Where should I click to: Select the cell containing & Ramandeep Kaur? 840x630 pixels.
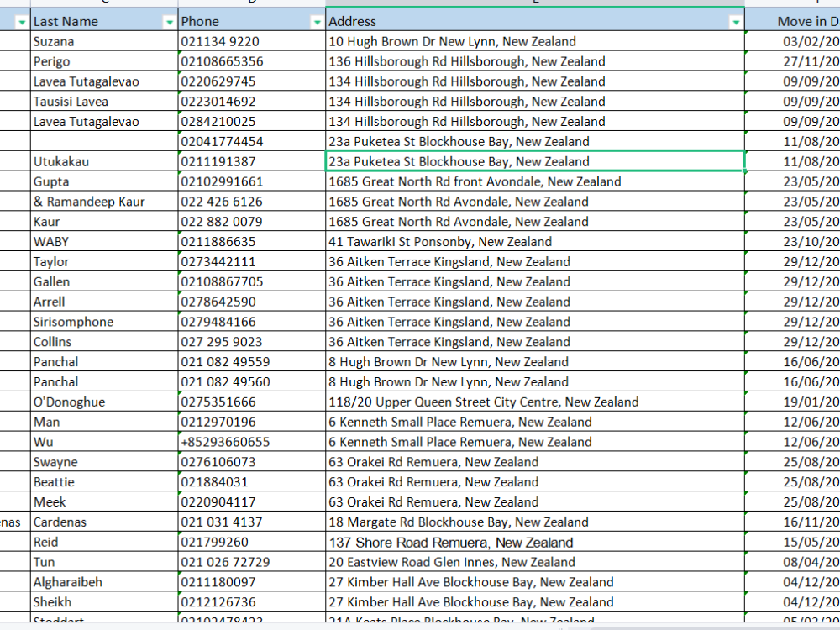pyautogui.click(x=104, y=202)
